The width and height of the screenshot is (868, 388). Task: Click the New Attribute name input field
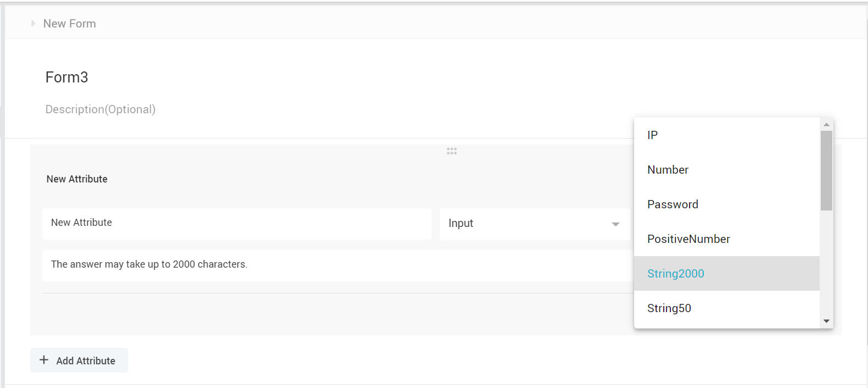pyautogui.click(x=236, y=223)
